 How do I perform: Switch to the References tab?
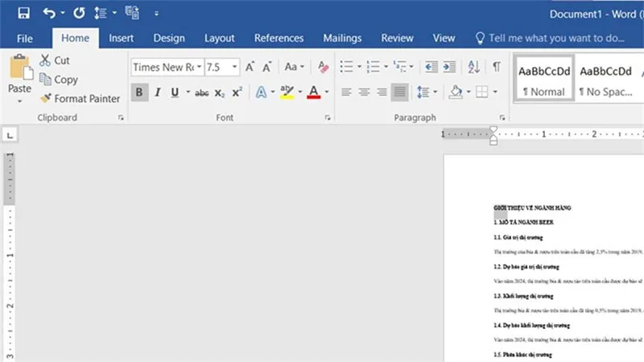(279, 38)
